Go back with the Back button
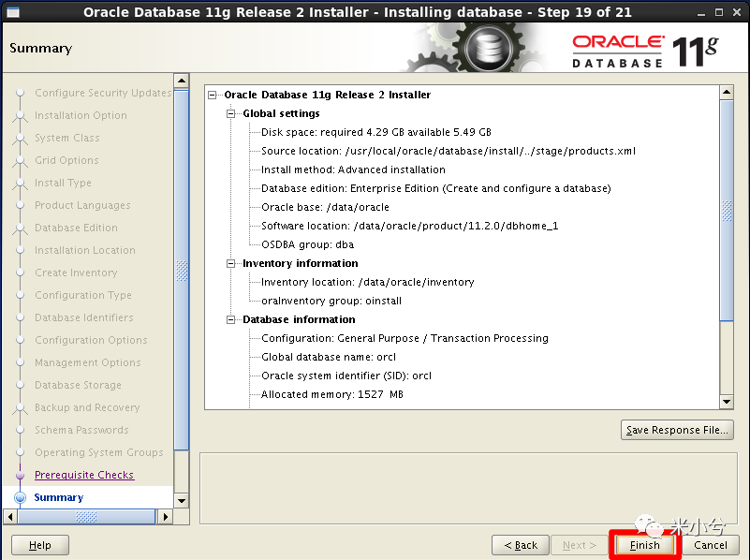 pos(520,545)
